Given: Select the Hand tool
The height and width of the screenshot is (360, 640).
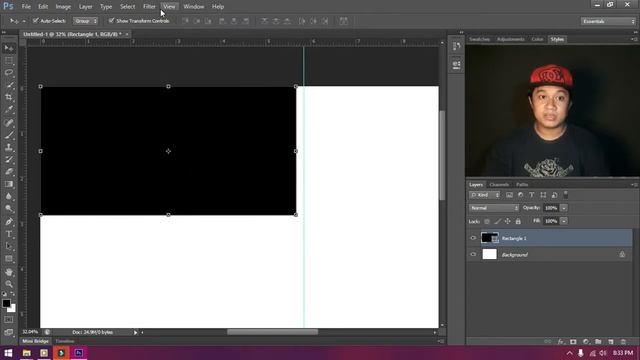Looking at the screenshot, I should point(9,272).
